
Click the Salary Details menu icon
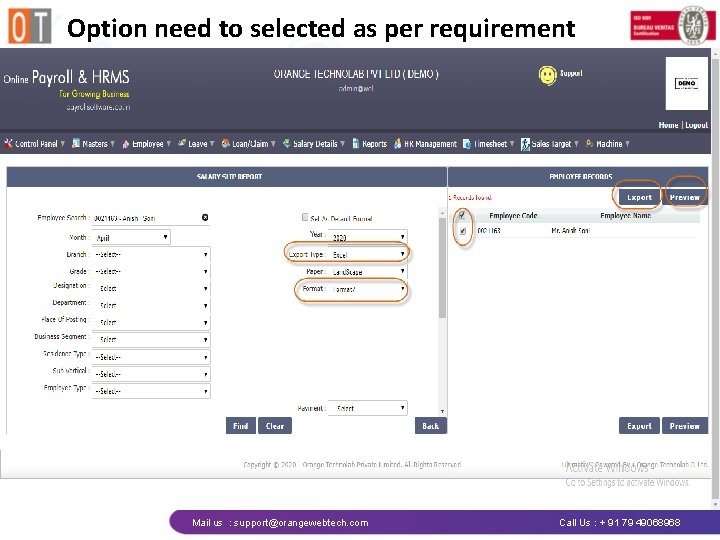[287, 143]
